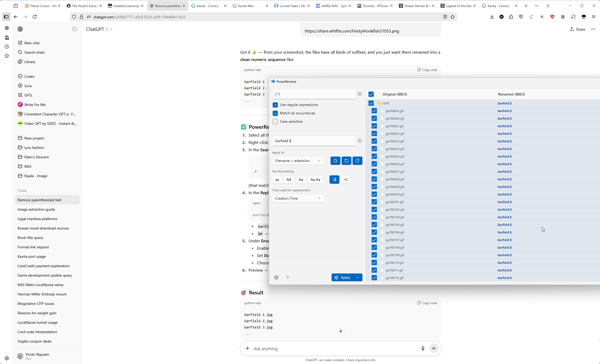Uncheck Match all occurrences option
This screenshot has height=364, width=600.
(x=275, y=113)
